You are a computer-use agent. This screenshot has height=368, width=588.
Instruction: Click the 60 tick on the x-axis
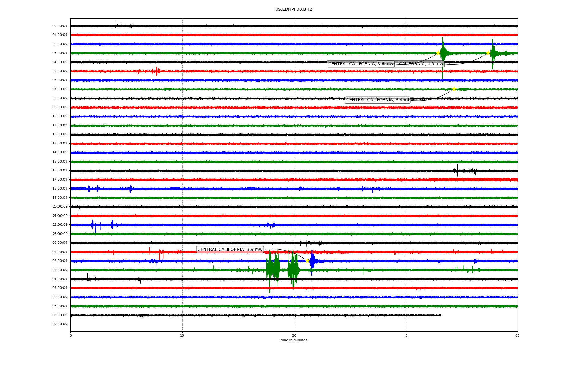(517, 335)
